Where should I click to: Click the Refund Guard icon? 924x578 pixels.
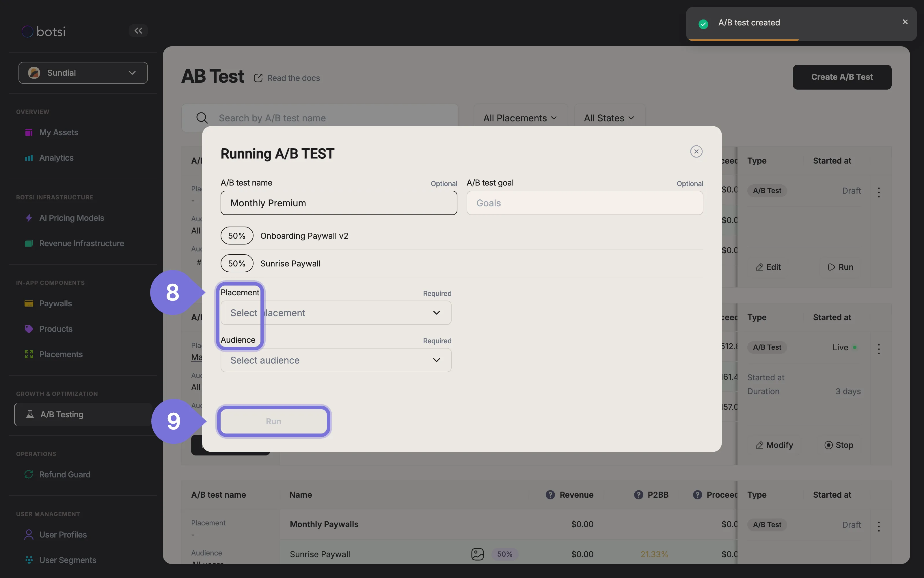[x=29, y=475]
